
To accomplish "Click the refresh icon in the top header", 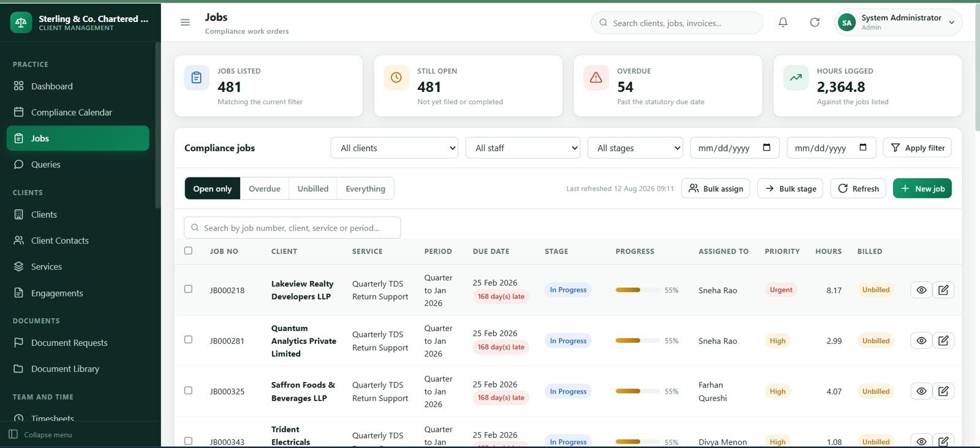I will [x=815, y=23].
